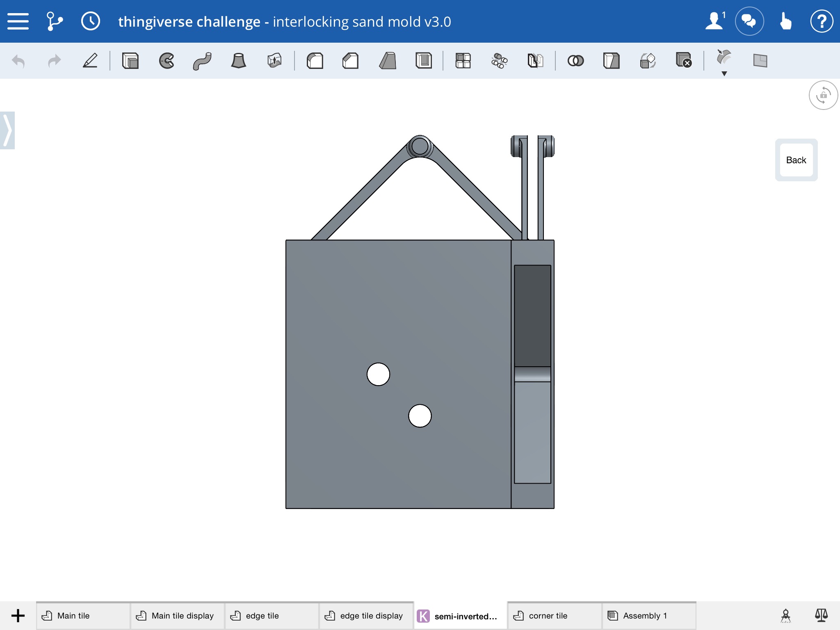Select the Plane tool

760,61
